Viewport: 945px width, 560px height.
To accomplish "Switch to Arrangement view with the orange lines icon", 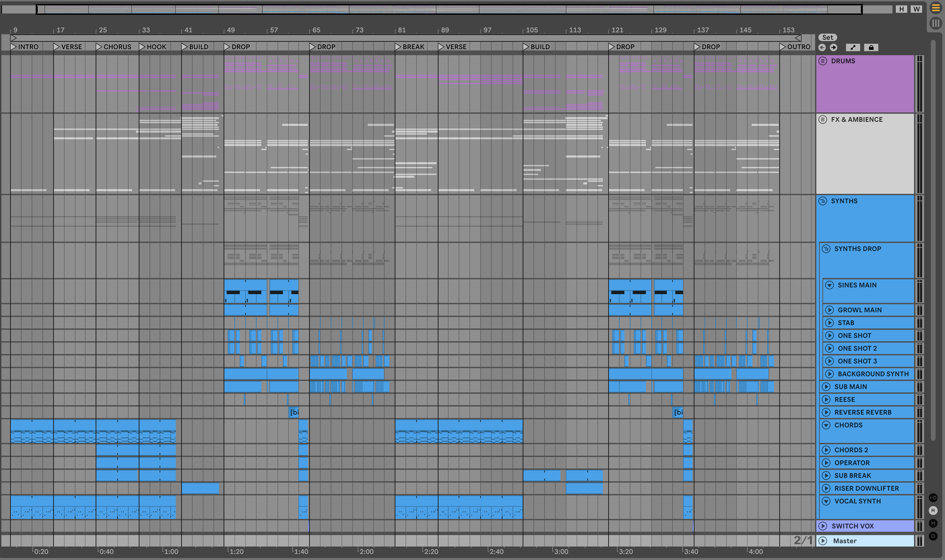I will pyautogui.click(x=936, y=8).
